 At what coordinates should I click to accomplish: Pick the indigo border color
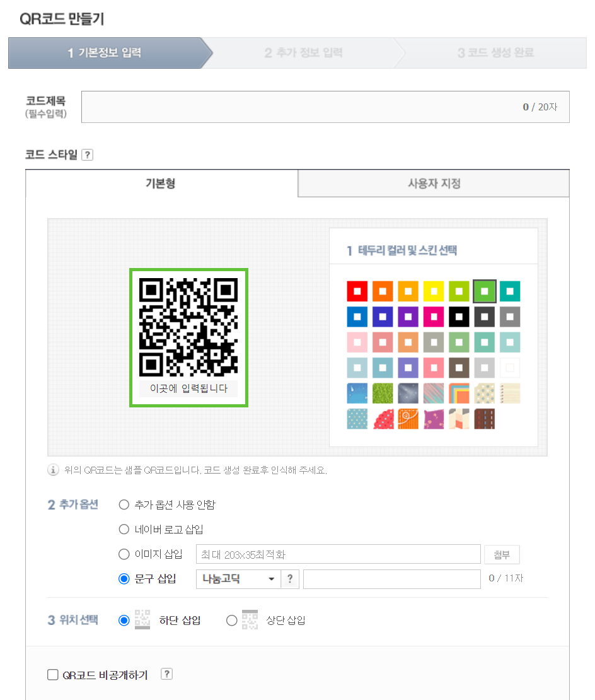click(x=383, y=317)
